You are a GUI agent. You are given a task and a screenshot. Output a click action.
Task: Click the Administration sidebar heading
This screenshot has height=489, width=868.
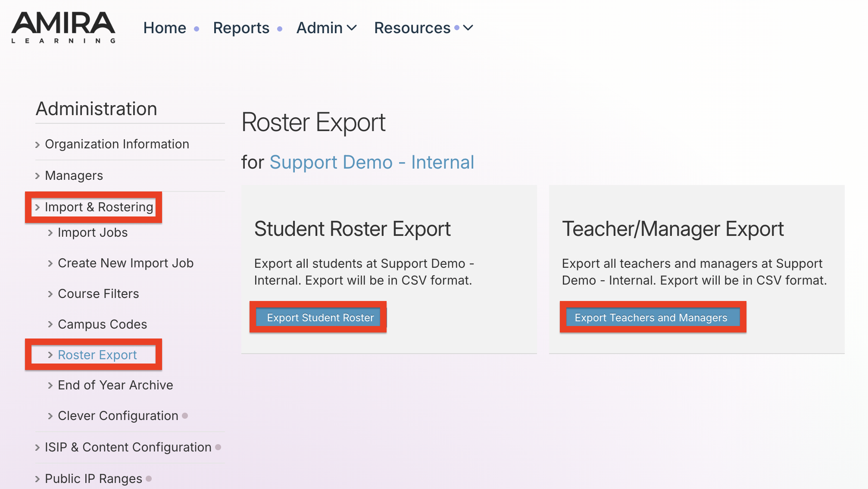tap(96, 109)
